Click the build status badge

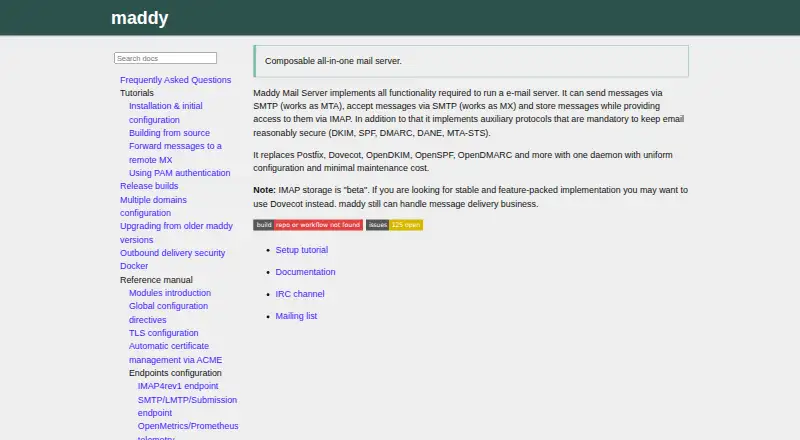click(x=308, y=225)
